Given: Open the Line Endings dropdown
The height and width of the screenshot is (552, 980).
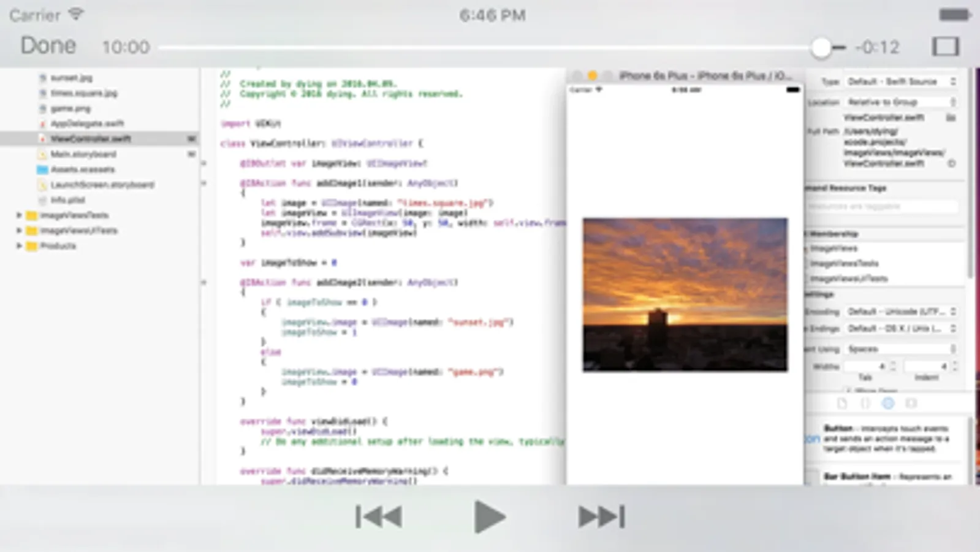Looking at the screenshot, I should tap(902, 329).
